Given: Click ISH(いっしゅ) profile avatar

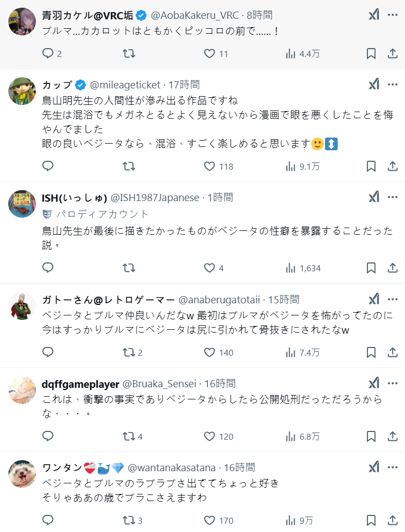Looking at the screenshot, I should click(23, 204).
